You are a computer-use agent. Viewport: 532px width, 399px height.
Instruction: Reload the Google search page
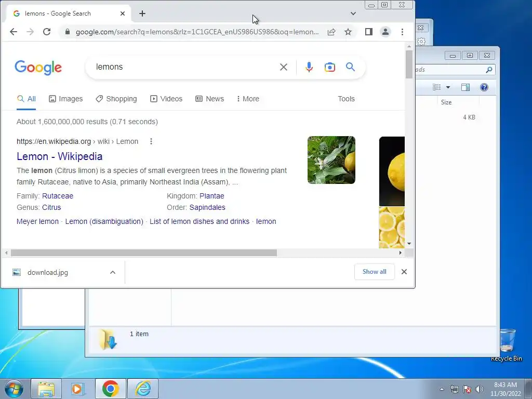coord(47,32)
